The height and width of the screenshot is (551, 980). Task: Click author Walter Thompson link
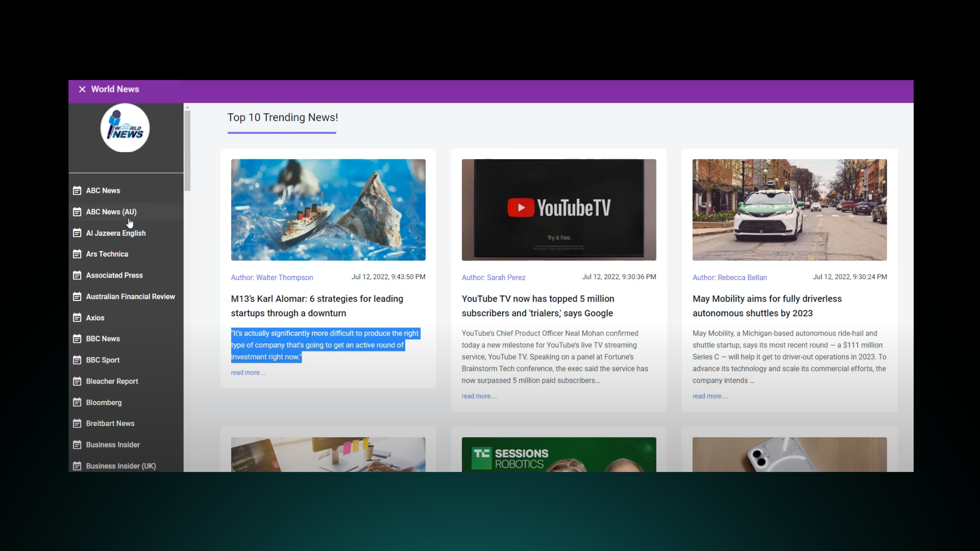point(272,278)
